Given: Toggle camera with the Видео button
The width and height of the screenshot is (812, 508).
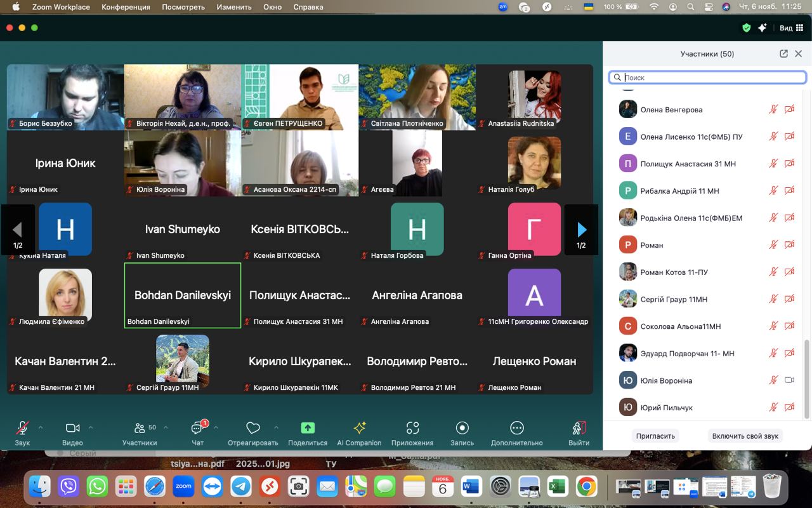Looking at the screenshot, I should [x=72, y=429].
